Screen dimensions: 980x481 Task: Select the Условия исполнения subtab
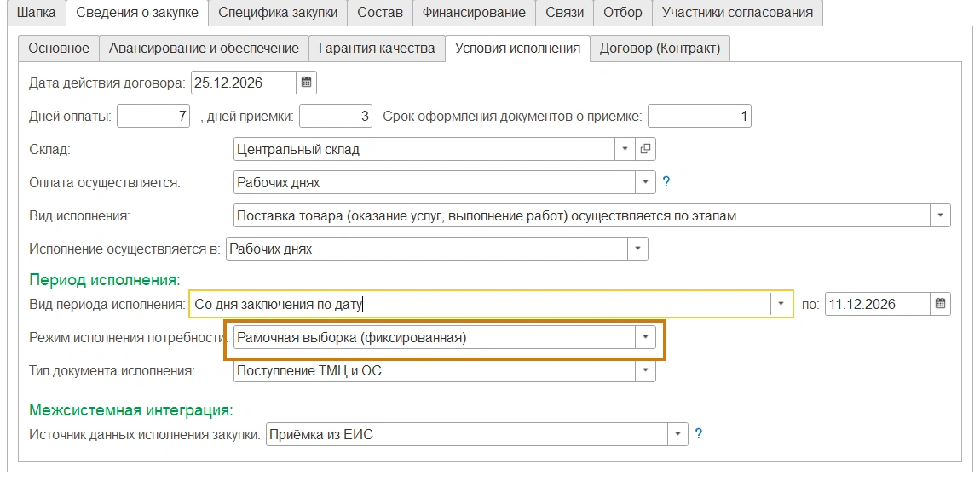click(517, 48)
